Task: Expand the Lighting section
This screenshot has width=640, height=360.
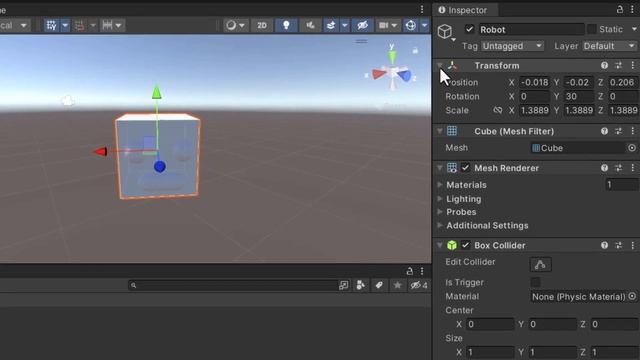Action: [440, 199]
